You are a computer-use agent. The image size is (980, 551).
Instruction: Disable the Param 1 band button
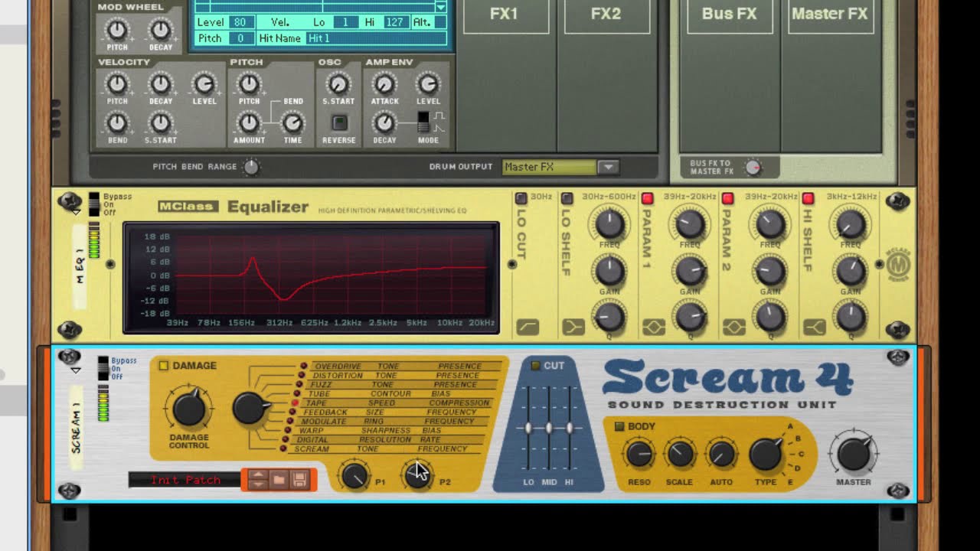coord(647,199)
